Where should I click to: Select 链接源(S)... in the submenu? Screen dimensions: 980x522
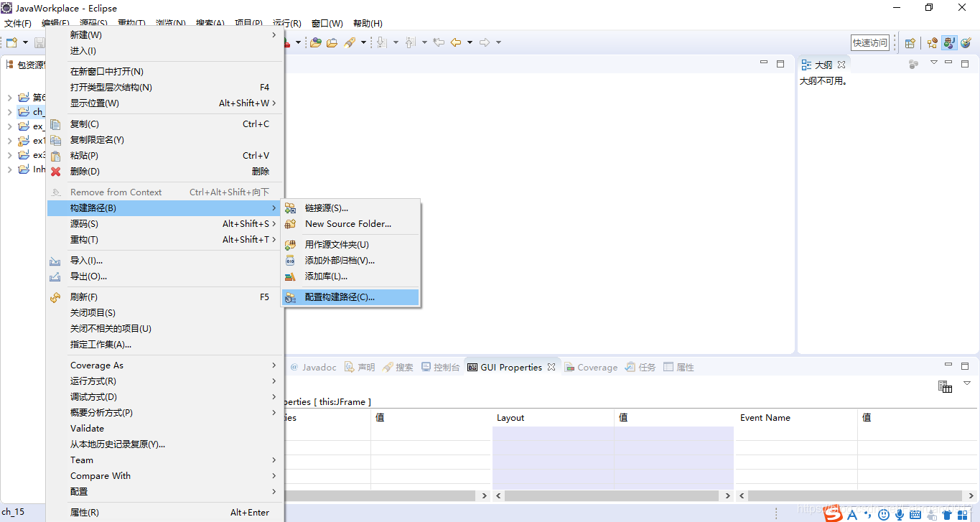tap(350, 208)
